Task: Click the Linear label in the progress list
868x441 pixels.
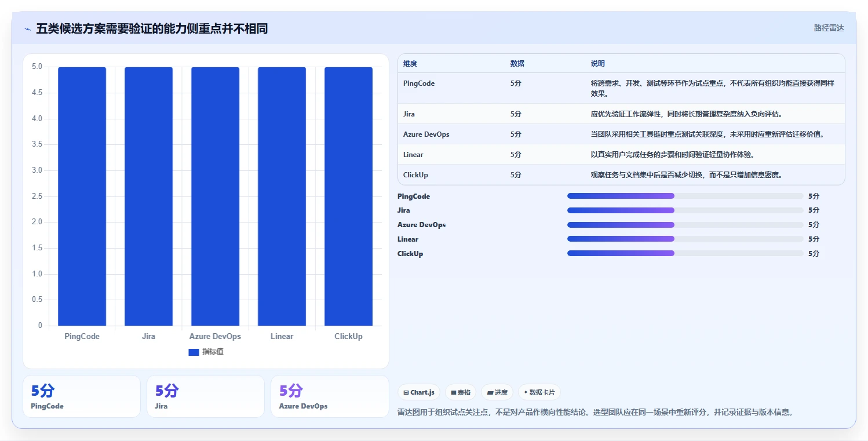Action: point(408,239)
